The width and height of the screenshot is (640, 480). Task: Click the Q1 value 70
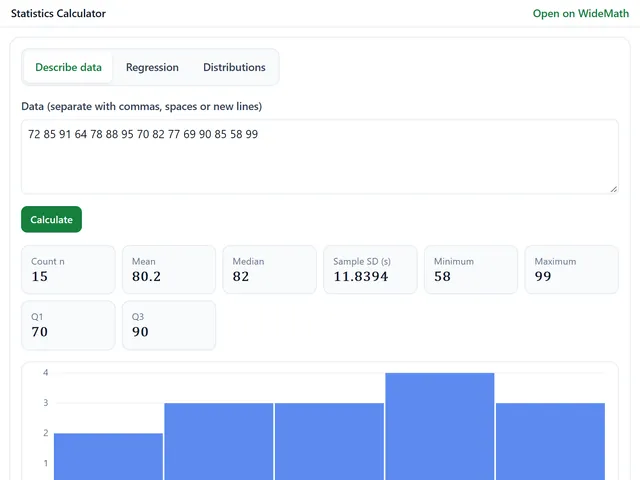[x=40, y=332]
